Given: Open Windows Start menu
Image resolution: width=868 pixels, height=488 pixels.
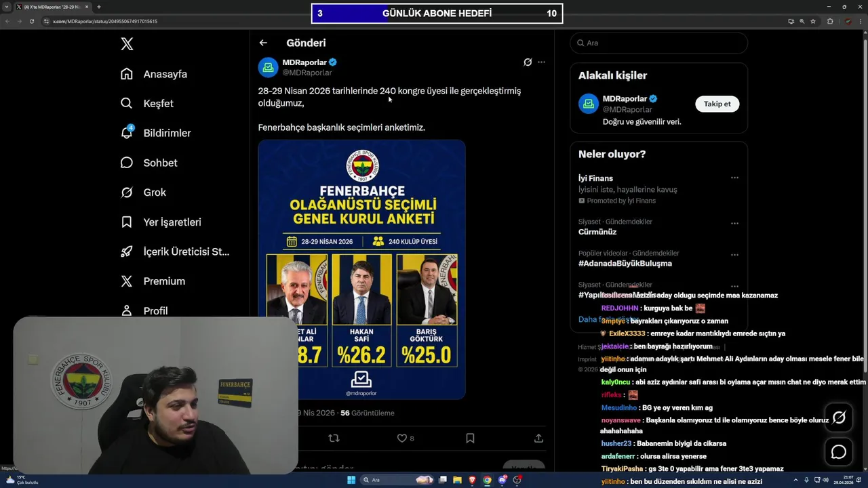Looking at the screenshot, I should (351, 480).
